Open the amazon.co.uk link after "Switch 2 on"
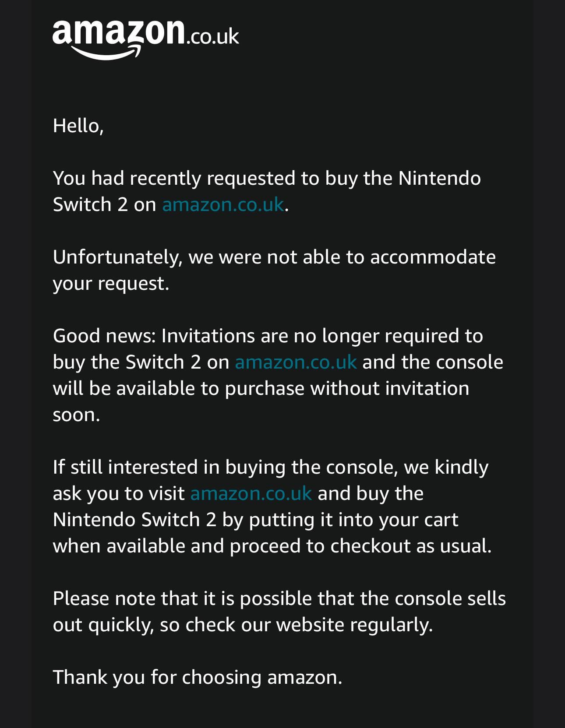565x728 pixels. 223,205
